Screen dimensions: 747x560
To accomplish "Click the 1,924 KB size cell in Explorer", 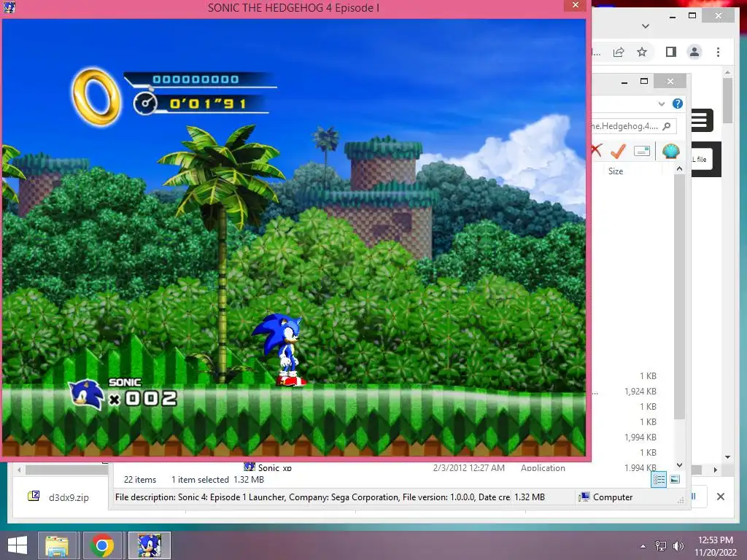I will tap(640, 392).
